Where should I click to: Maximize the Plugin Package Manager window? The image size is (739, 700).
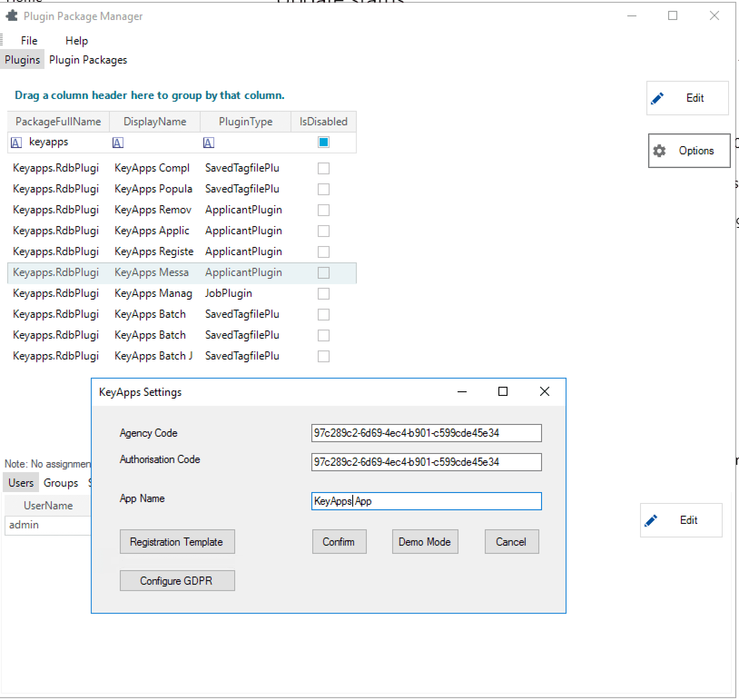(673, 16)
